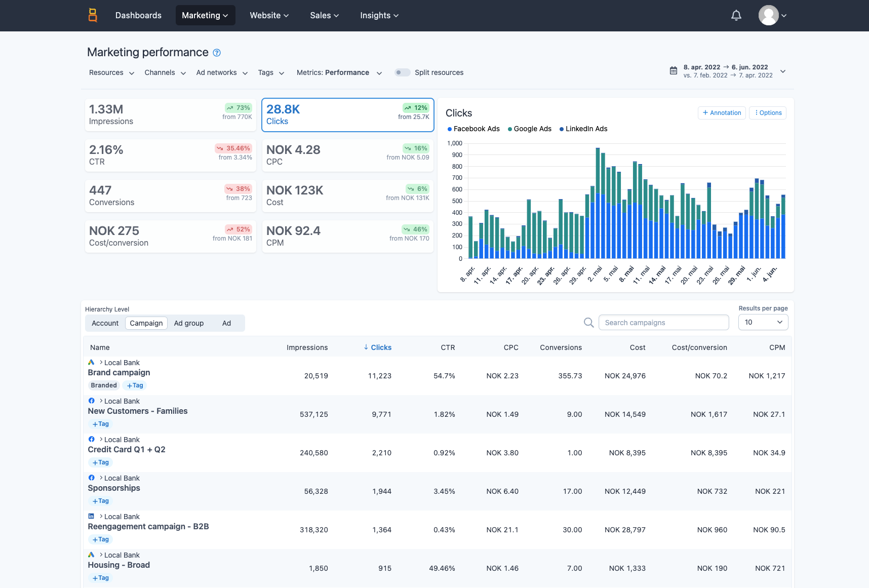This screenshot has width=869, height=588.
Task: Click the orange app logo icon
Action: click(93, 15)
